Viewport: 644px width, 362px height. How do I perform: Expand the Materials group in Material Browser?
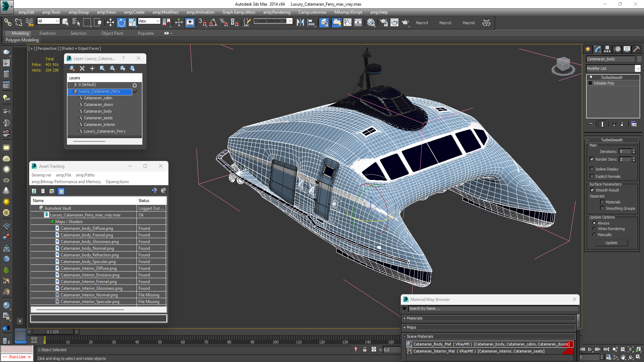click(405, 318)
